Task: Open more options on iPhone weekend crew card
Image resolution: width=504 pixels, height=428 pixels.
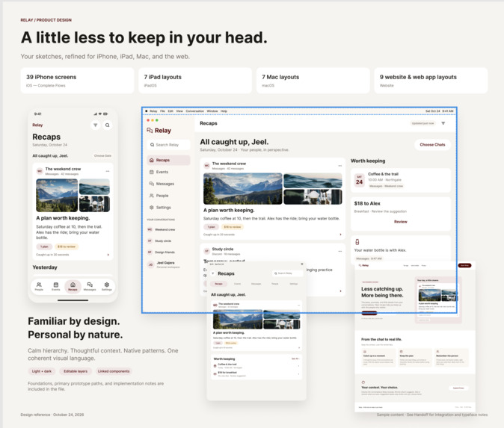Action: tap(108, 171)
